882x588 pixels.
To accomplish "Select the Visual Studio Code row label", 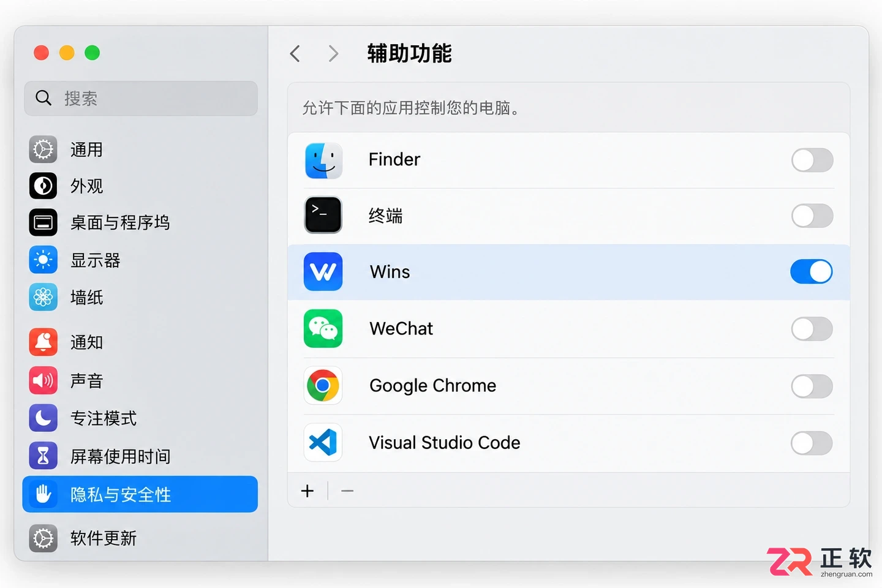I will 445,443.
